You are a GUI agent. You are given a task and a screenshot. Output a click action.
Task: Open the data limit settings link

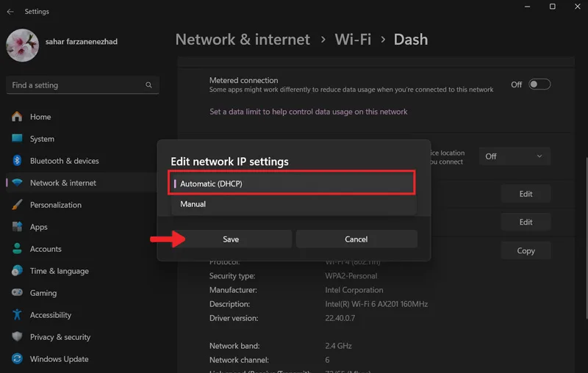(x=308, y=112)
